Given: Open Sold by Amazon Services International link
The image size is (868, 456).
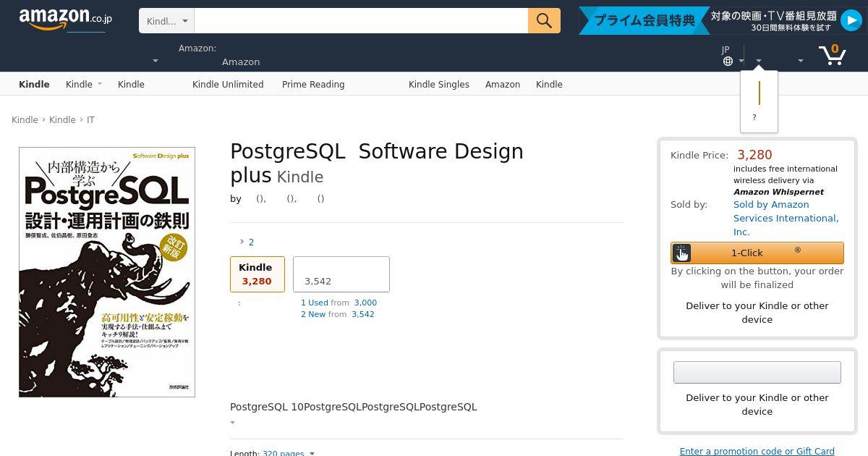Looking at the screenshot, I should click(786, 218).
